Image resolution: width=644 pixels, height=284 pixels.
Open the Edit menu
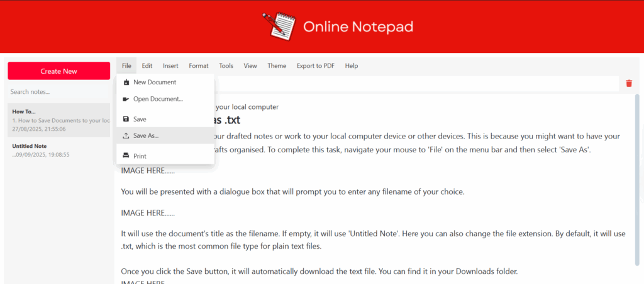[x=147, y=65]
